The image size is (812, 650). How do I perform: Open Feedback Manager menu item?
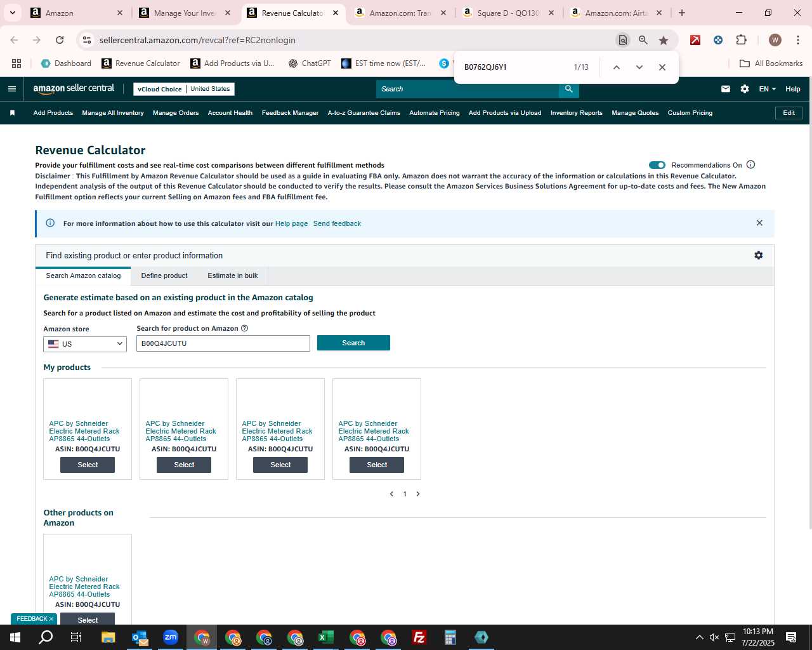[290, 113]
